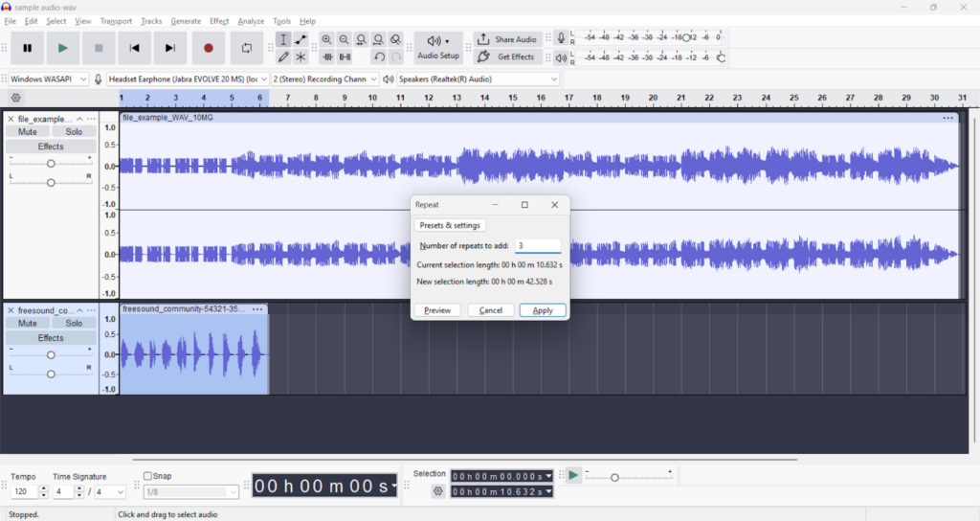Click the Skip to End button
980x521 pixels.
[x=170, y=48]
